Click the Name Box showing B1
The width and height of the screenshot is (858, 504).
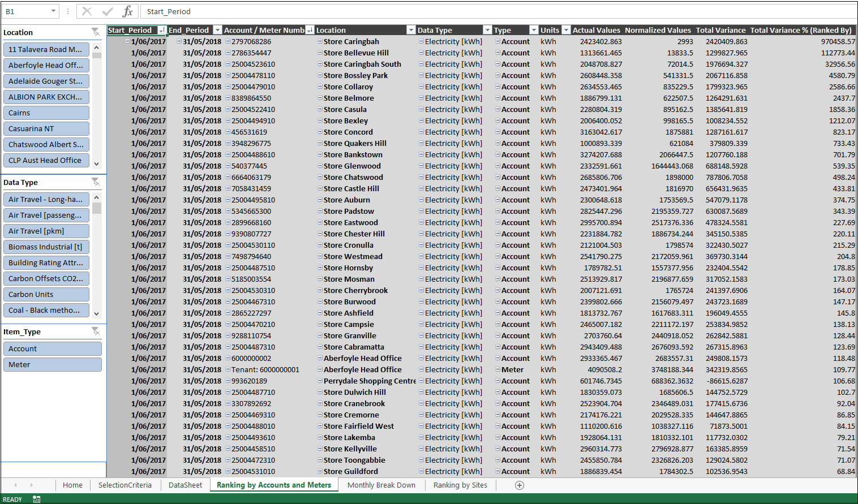coord(24,11)
